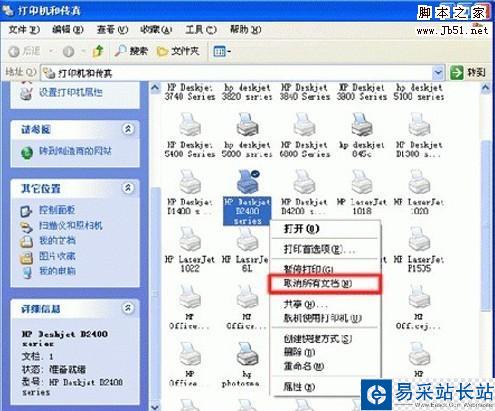Select the HP LaserJet 1022 printer icon
Screen dimensions: 495x411
(190, 239)
